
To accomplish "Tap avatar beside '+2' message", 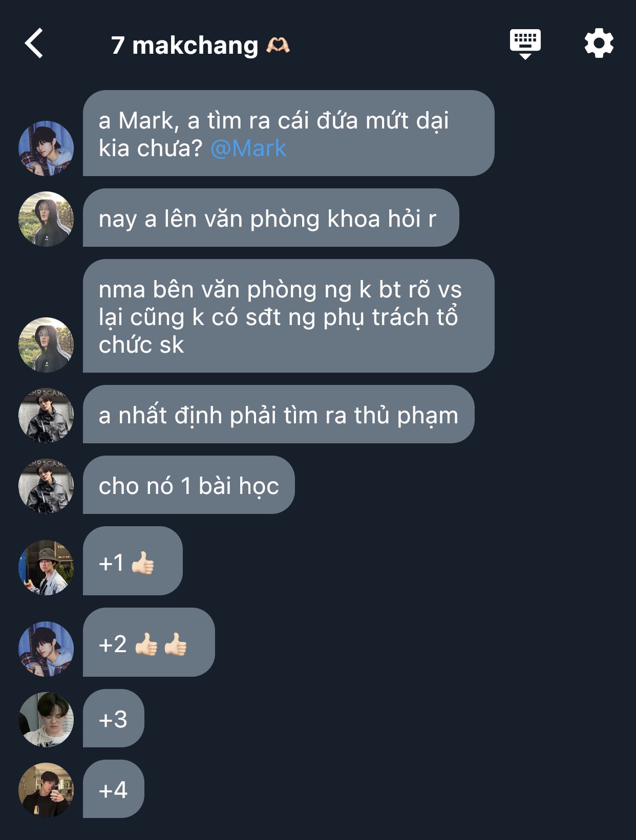I will [46, 649].
